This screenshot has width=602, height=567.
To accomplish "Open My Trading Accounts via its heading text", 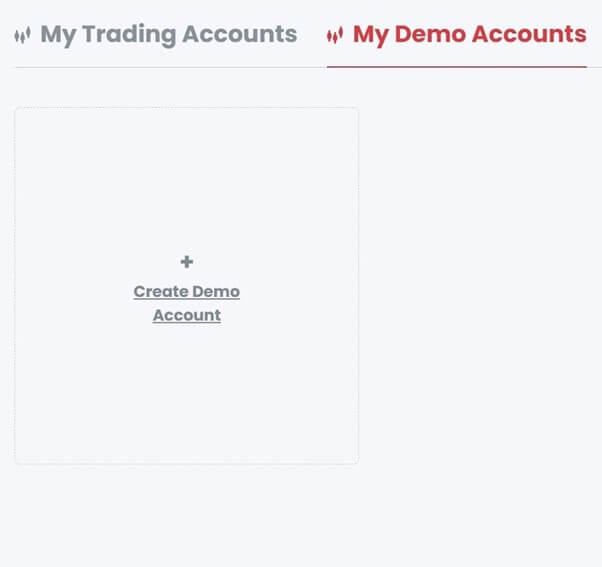I will [x=169, y=35].
